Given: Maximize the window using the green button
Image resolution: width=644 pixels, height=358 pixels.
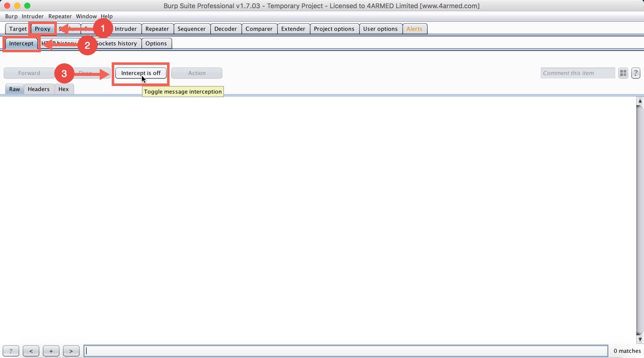Looking at the screenshot, I should click(x=27, y=6).
